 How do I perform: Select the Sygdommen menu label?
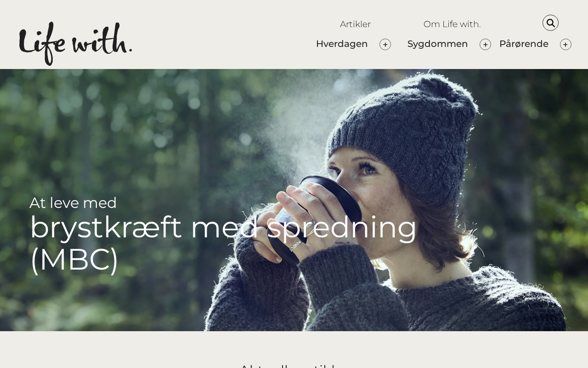(437, 44)
